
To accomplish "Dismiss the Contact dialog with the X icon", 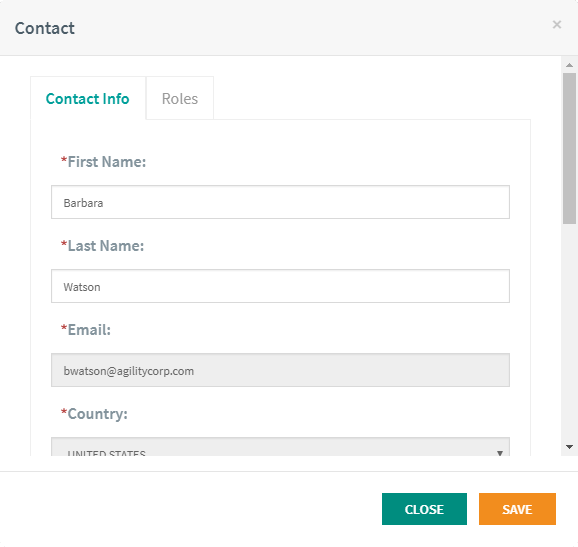I will pyautogui.click(x=557, y=25).
